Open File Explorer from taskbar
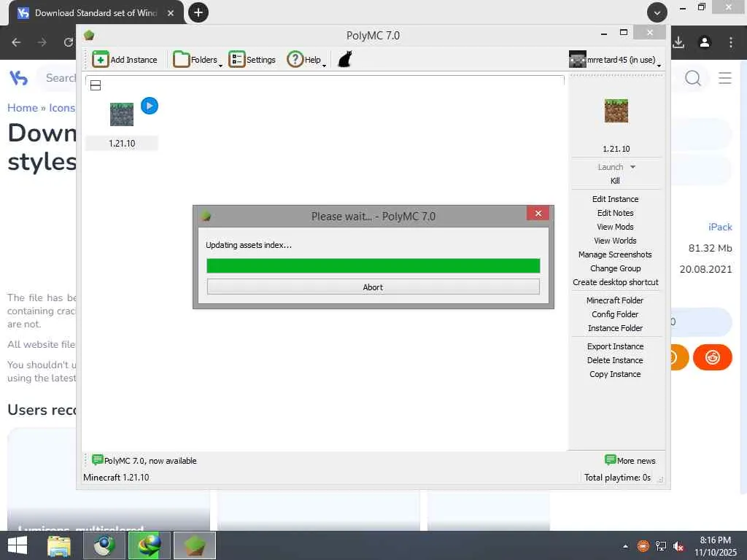Screen dimensions: 747x560 click(x=59, y=545)
